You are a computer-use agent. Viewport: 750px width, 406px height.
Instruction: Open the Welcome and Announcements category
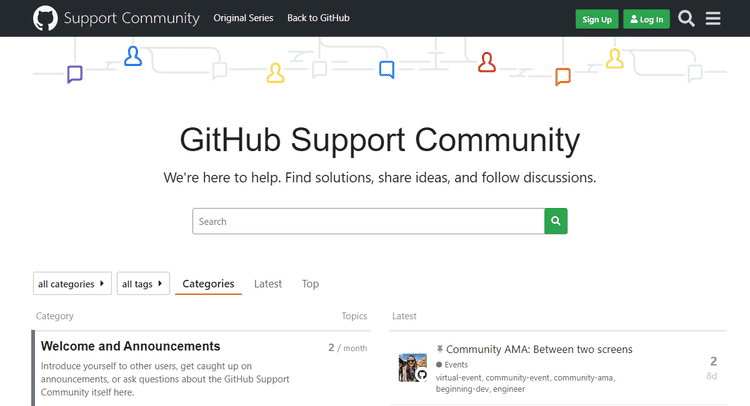click(130, 346)
